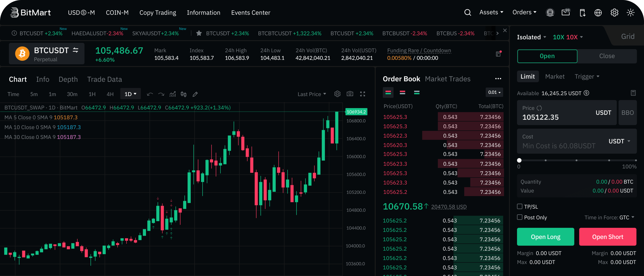
Task: Click the cost percentage slider handle
Action: [519, 160]
